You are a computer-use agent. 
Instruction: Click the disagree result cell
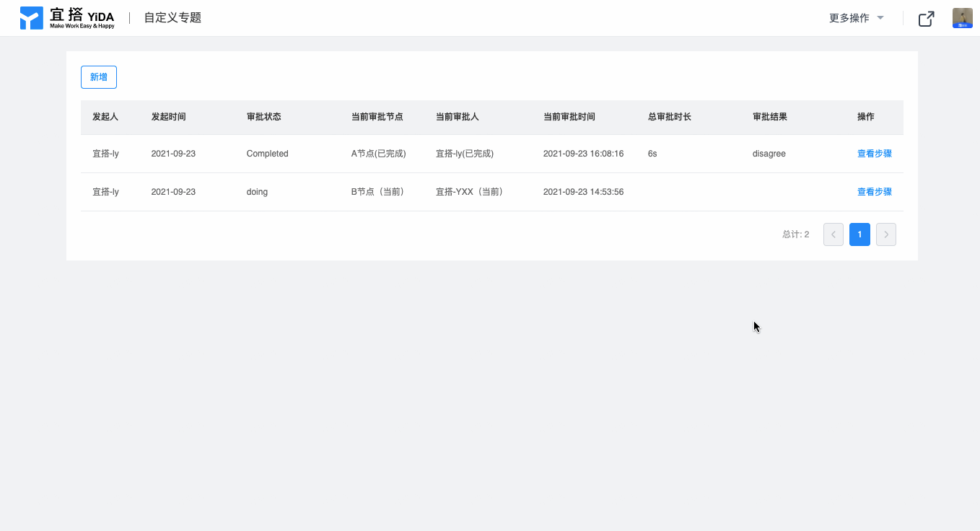pyautogui.click(x=769, y=154)
